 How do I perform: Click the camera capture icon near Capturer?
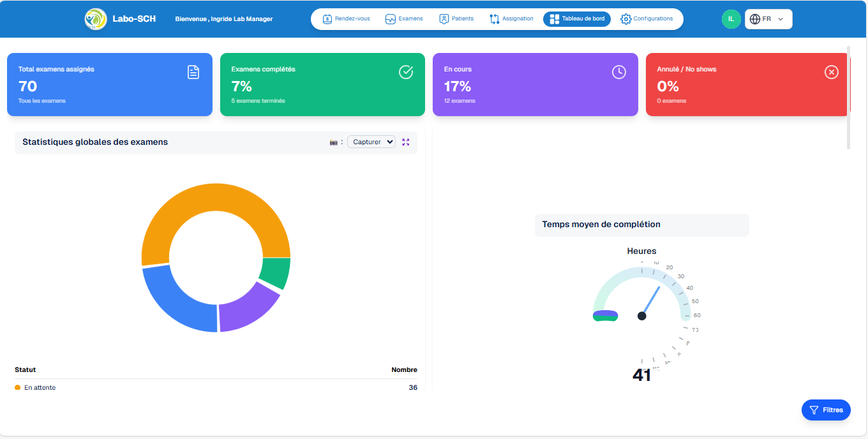pyautogui.click(x=334, y=142)
